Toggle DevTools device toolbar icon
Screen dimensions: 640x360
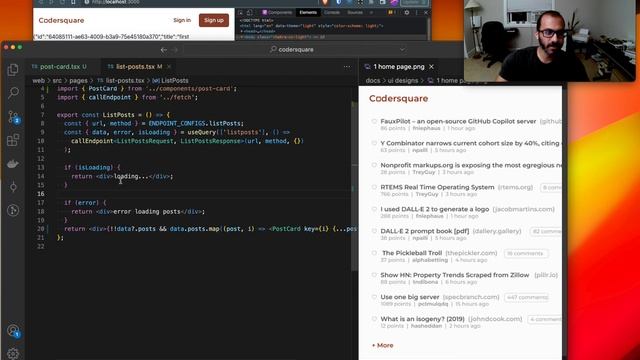coord(249,13)
